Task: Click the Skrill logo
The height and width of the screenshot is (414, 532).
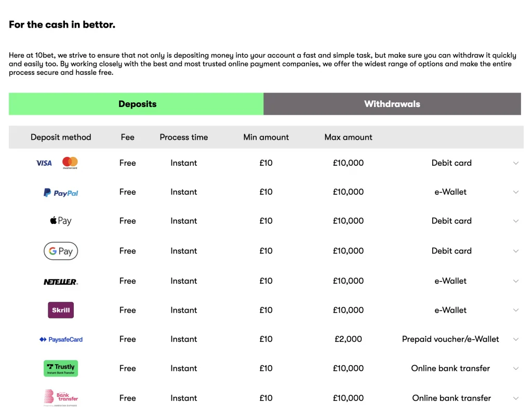Action: (60, 310)
